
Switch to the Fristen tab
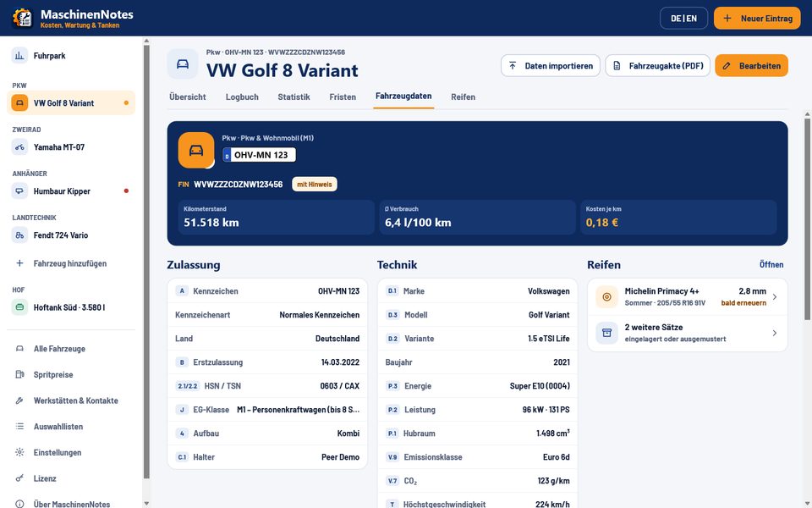343,97
